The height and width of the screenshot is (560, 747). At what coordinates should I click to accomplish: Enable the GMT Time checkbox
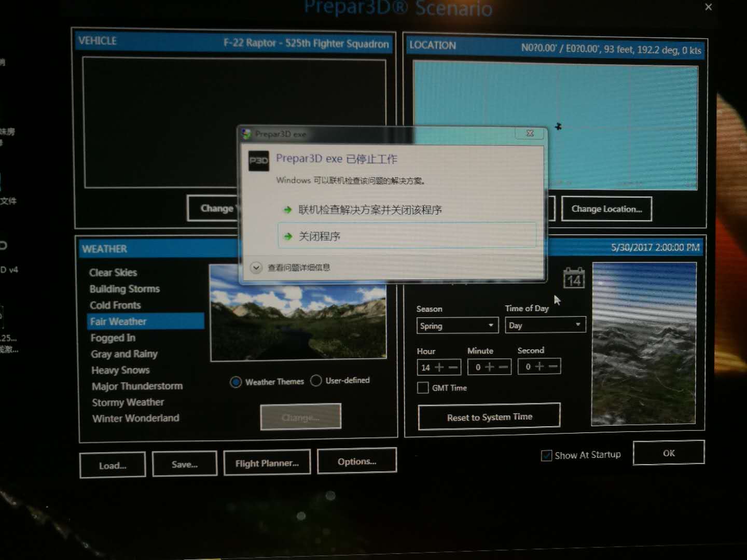423,388
